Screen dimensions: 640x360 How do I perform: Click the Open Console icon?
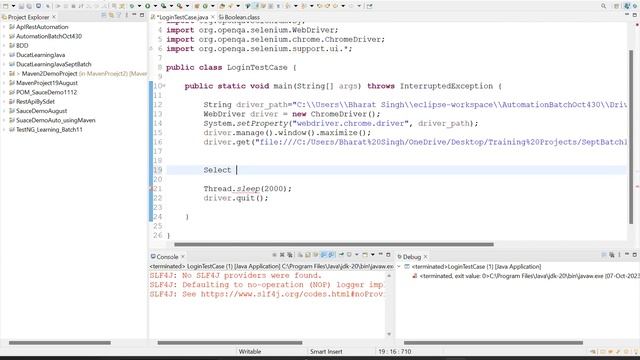tap(365, 255)
